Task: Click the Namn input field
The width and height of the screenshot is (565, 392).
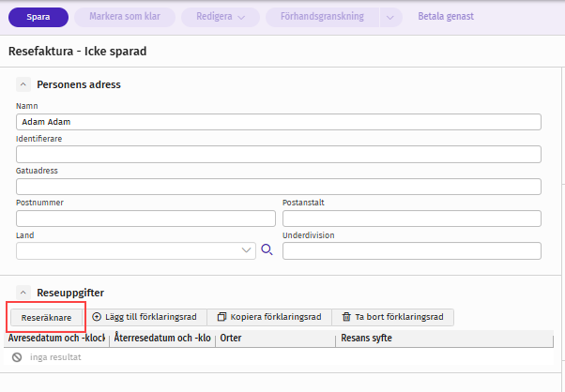Action: pos(279,122)
